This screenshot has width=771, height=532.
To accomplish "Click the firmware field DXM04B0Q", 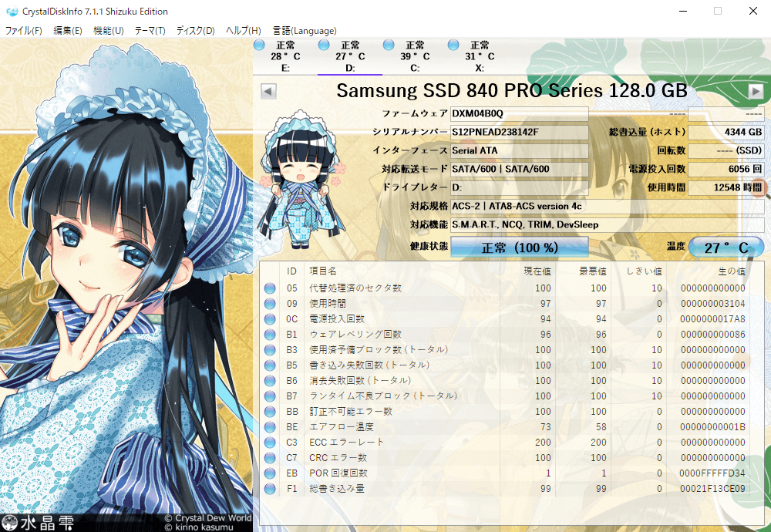I will (519, 113).
